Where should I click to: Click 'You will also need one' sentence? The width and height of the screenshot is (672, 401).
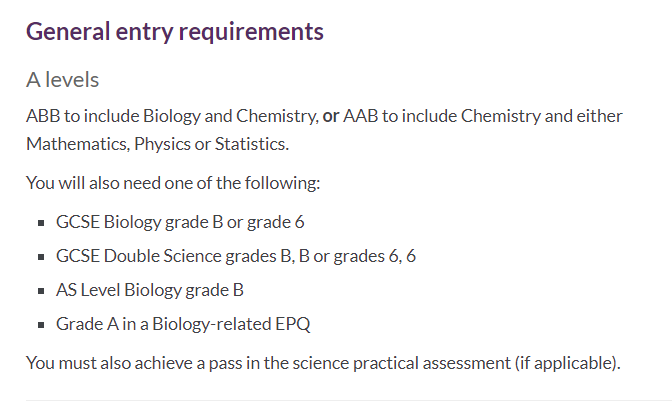pos(173,183)
